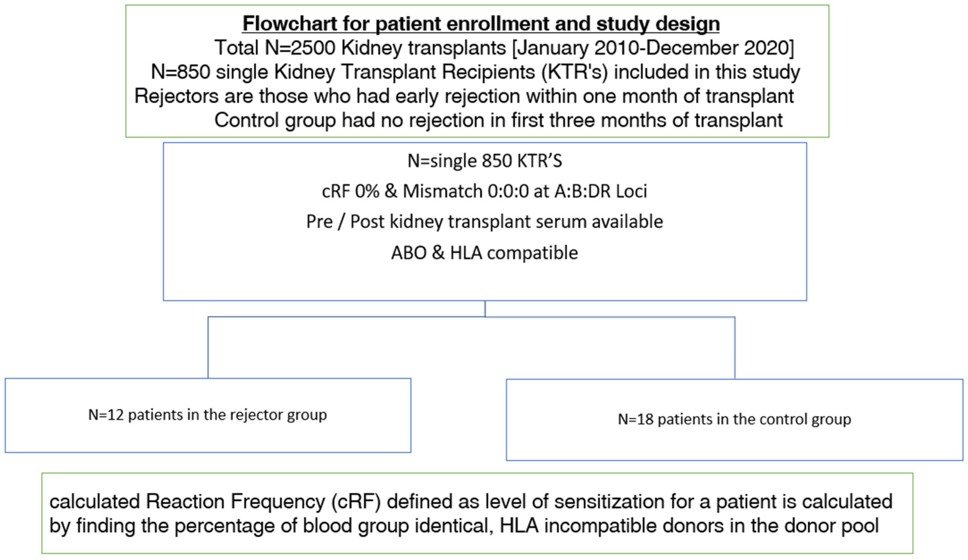This screenshot has height=560, width=968.
Task: Select the 'cRF 0% & Mismatch 0:0:0' line
Action: pos(484,191)
